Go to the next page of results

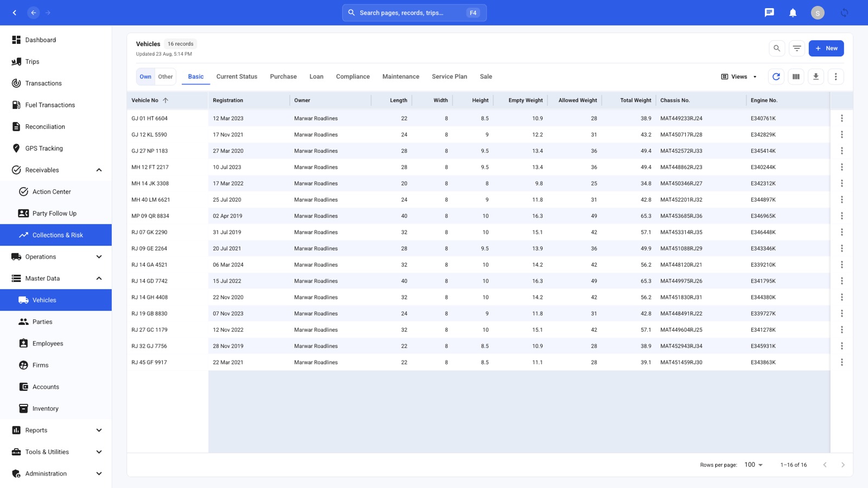tap(843, 465)
